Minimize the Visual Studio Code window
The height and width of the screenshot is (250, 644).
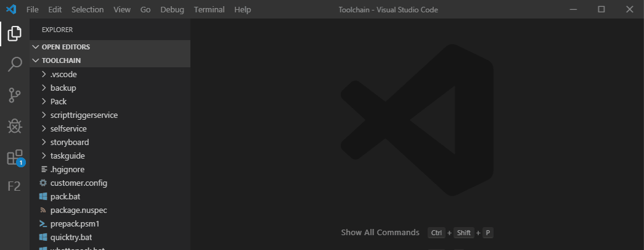click(573, 9)
